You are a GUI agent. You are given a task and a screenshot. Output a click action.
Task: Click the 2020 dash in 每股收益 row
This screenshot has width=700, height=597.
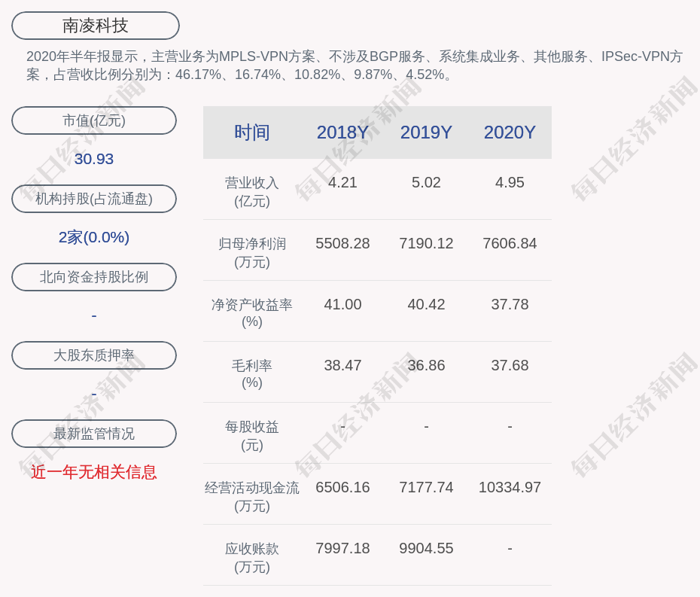point(510,426)
